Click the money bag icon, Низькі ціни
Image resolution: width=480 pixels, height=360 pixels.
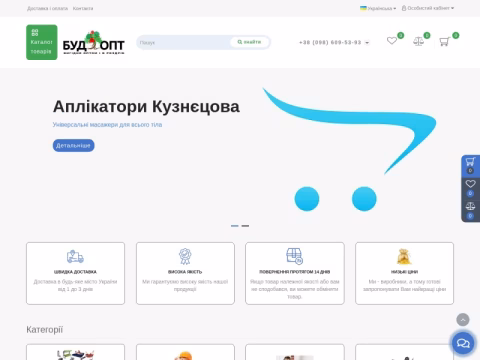pos(404,257)
